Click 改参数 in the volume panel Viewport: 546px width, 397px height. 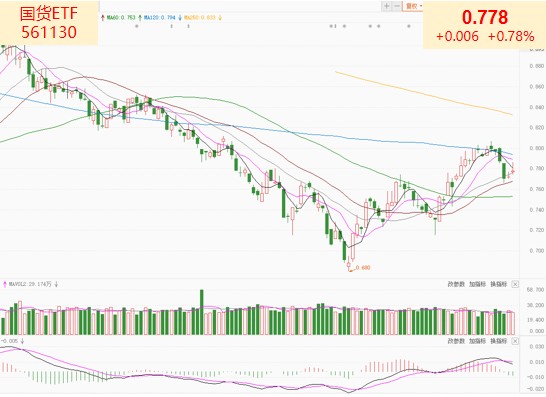456,284
